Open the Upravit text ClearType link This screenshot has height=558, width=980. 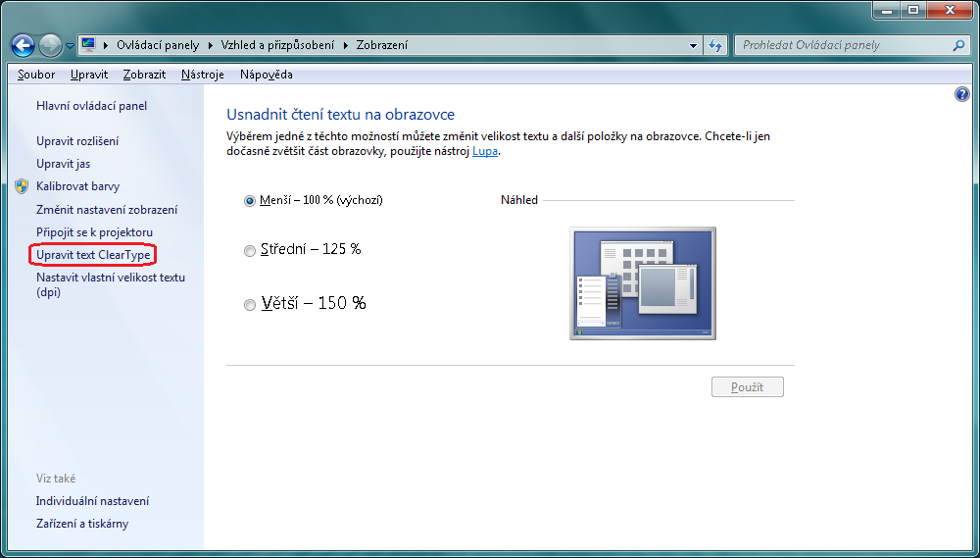94,255
